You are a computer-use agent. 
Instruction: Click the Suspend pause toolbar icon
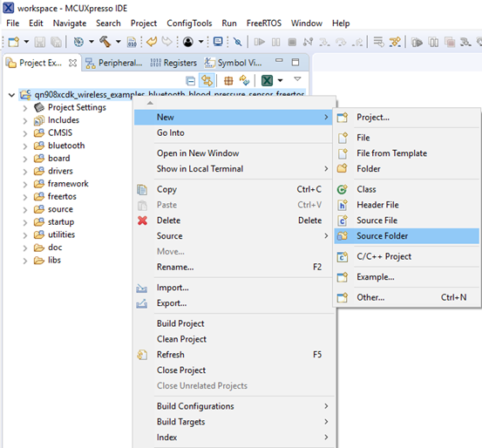pos(275,42)
